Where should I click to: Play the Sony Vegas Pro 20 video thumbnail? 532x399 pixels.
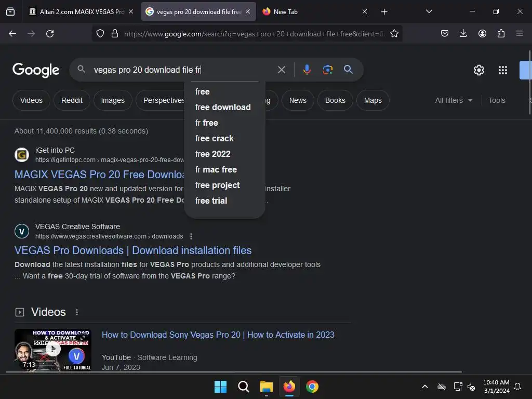pos(53,350)
